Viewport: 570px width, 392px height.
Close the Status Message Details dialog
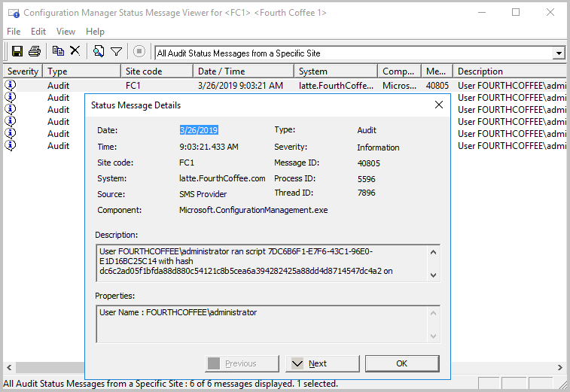(x=439, y=105)
